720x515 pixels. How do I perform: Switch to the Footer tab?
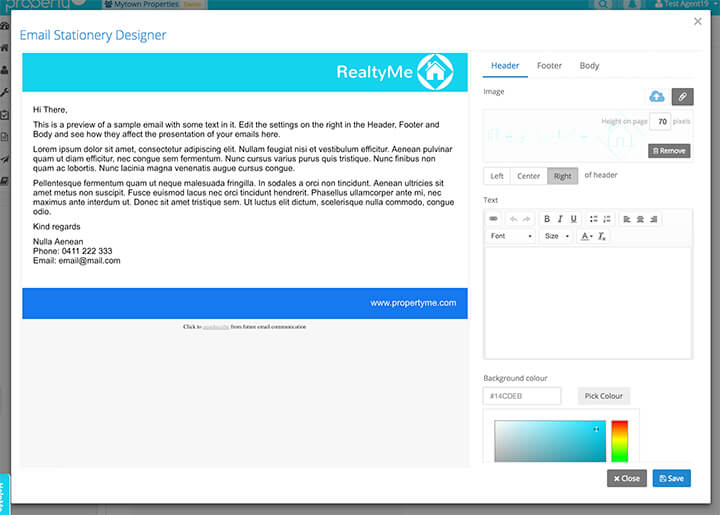pyautogui.click(x=549, y=66)
